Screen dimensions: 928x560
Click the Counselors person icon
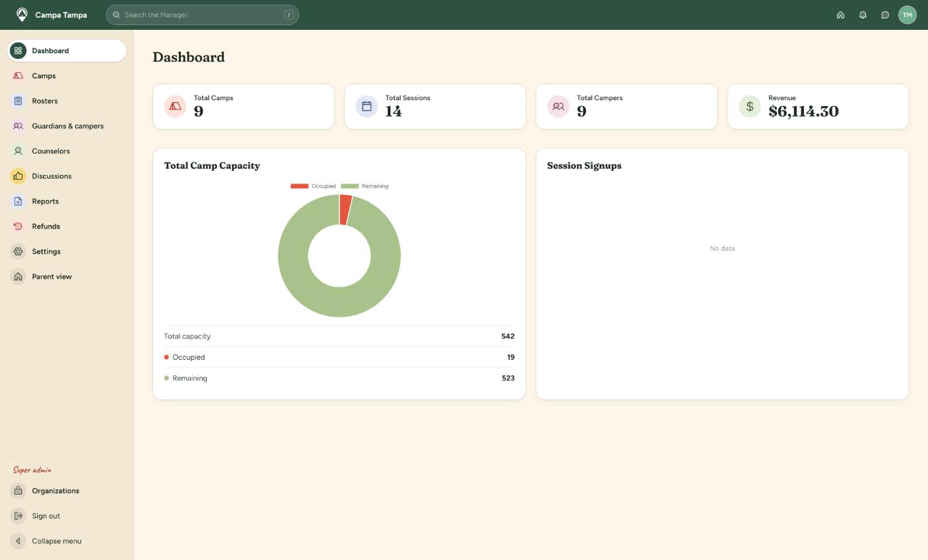(x=18, y=151)
